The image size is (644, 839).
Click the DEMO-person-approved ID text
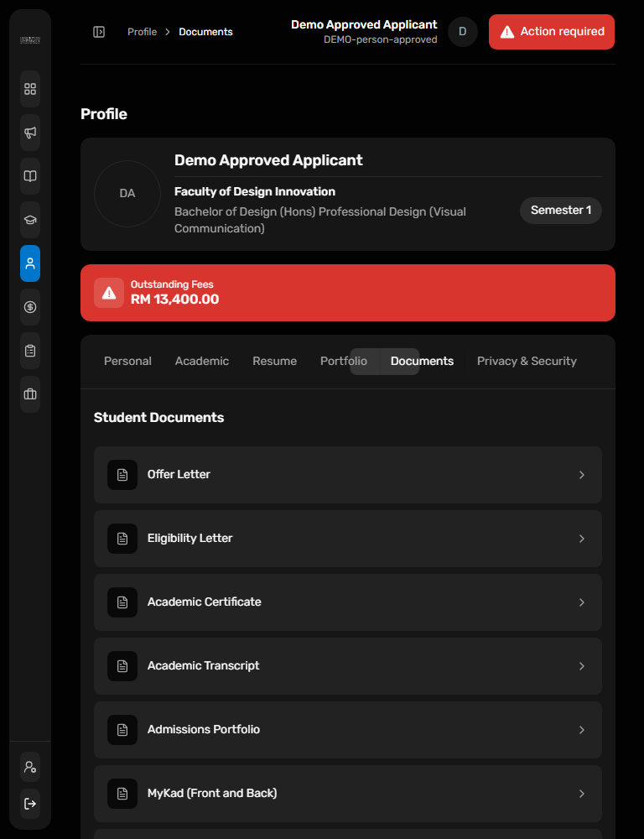381,39
